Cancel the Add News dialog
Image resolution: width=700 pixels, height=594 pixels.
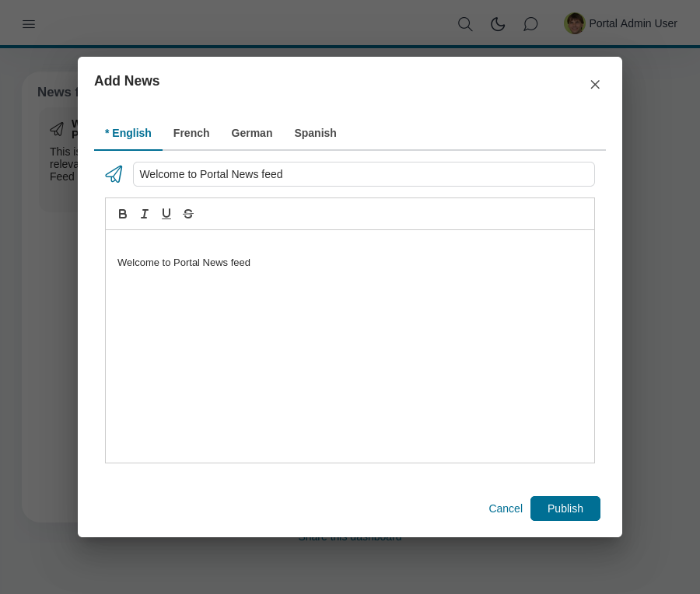pos(506,508)
